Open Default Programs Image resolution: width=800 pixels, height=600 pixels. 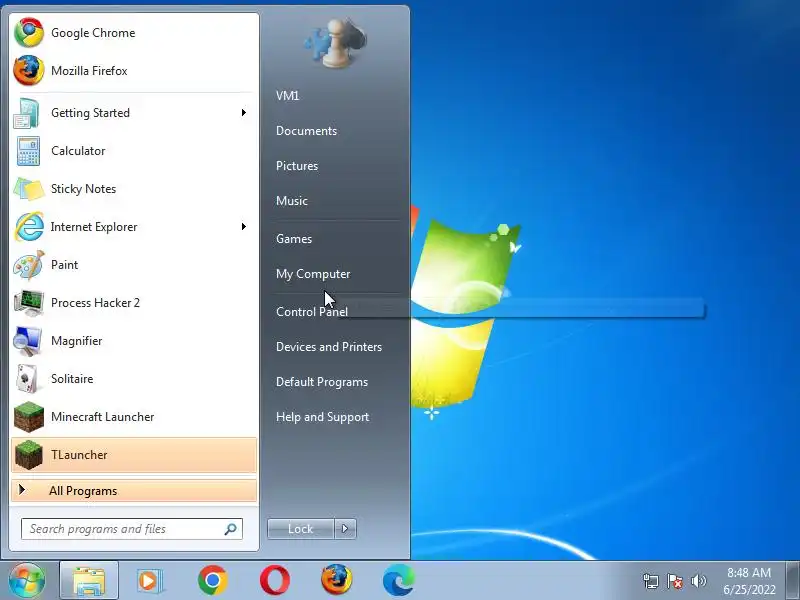[322, 382]
